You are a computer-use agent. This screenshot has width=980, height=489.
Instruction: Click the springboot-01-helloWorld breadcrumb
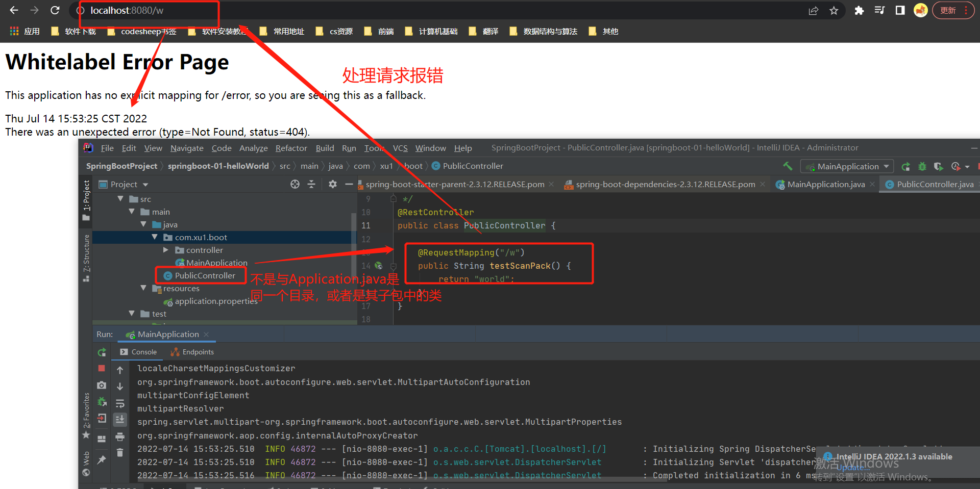click(x=218, y=166)
